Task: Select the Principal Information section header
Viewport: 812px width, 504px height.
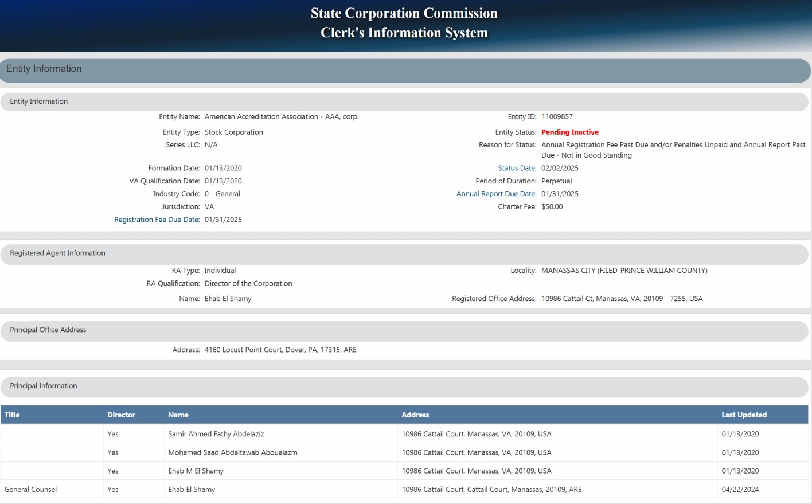Action: click(x=44, y=386)
